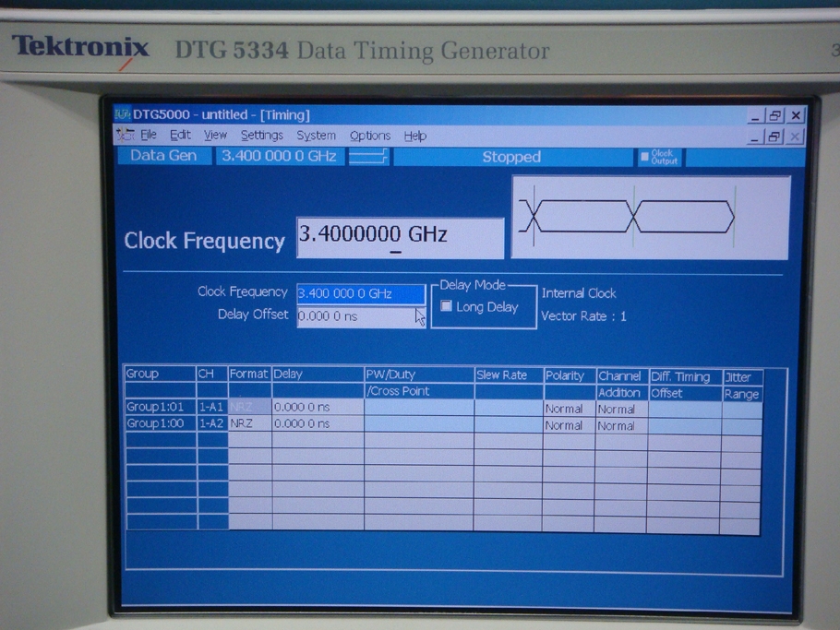Click the NRZ format cell for Group1:01
840x630 pixels.
point(249,407)
